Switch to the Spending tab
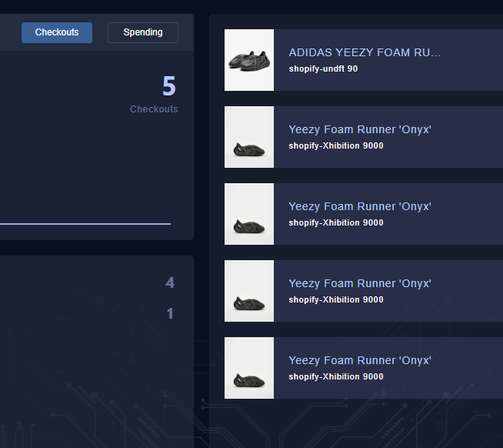Image resolution: width=503 pixels, height=448 pixels. pyautogui.click(x=143, y=32)
